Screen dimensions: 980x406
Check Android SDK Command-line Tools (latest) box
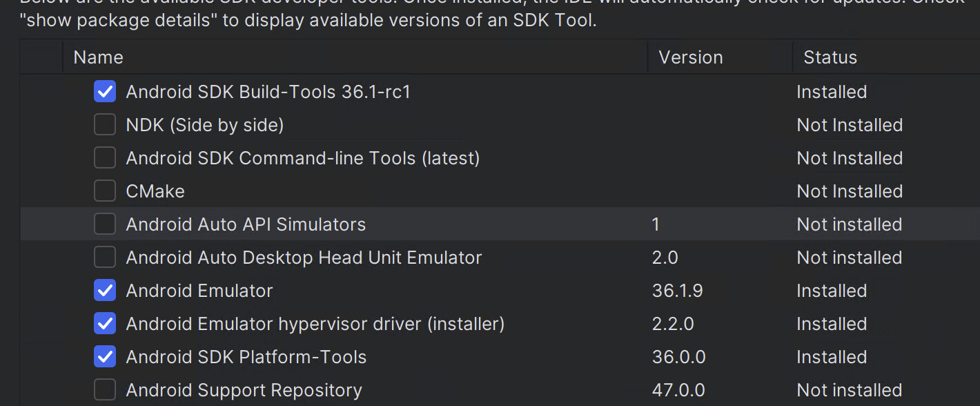(x=105, y=158)
